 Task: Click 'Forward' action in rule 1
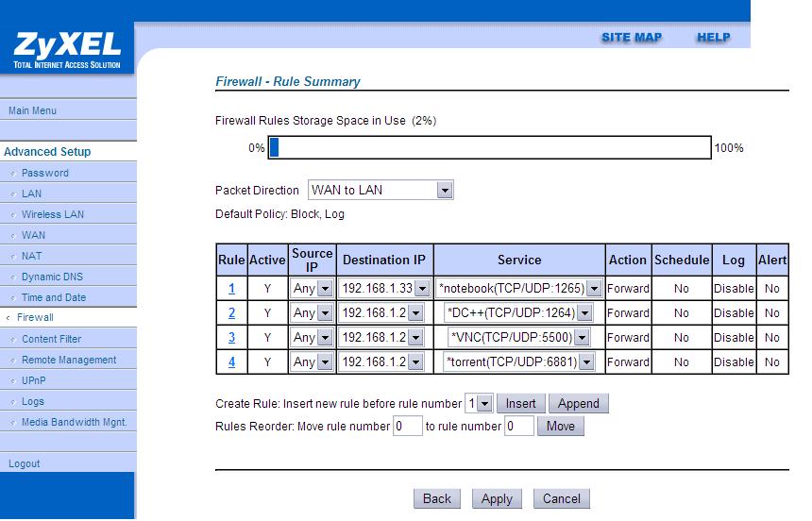628,289
